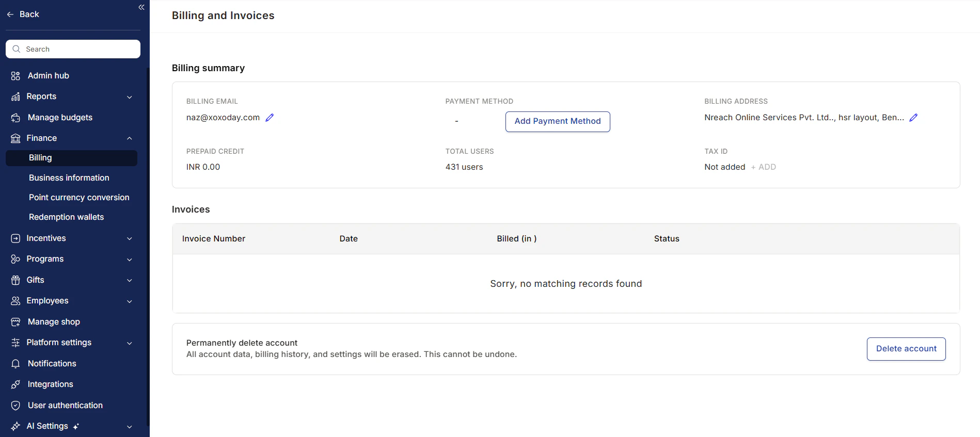Click the Delete account button
The height and width of the screenshot is (437, 980).
click(x=906, y=349)
